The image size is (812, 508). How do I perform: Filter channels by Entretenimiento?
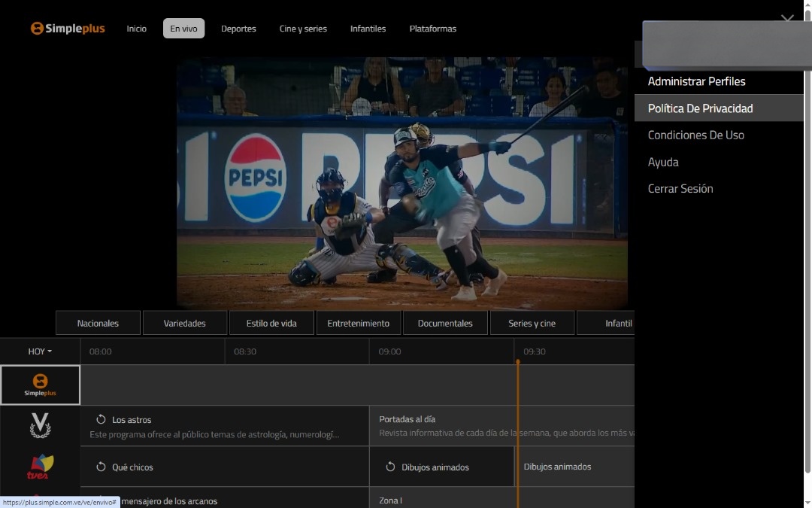359,323
